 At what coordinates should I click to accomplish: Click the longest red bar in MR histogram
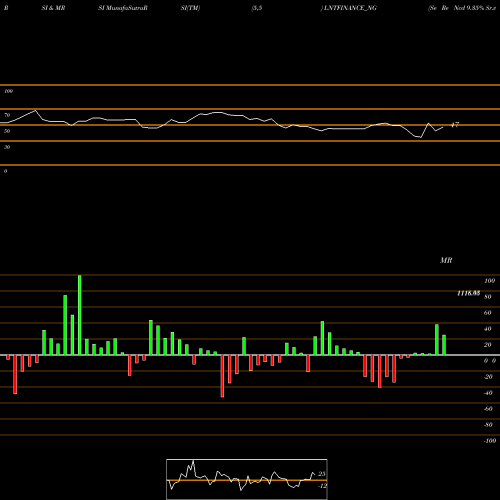[222, 376]
